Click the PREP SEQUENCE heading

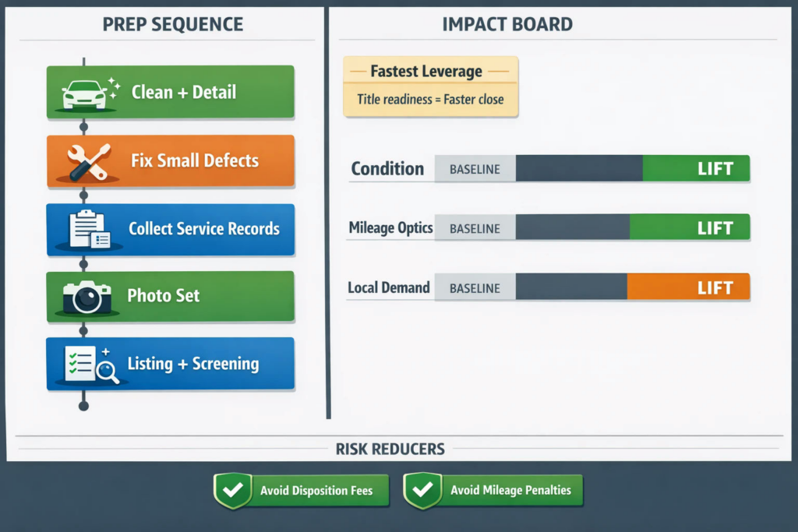click(x=173, y=24)
